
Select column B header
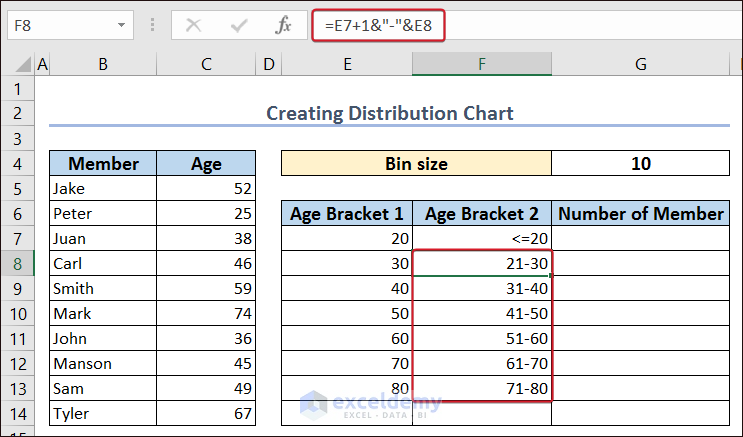point(103,65)
